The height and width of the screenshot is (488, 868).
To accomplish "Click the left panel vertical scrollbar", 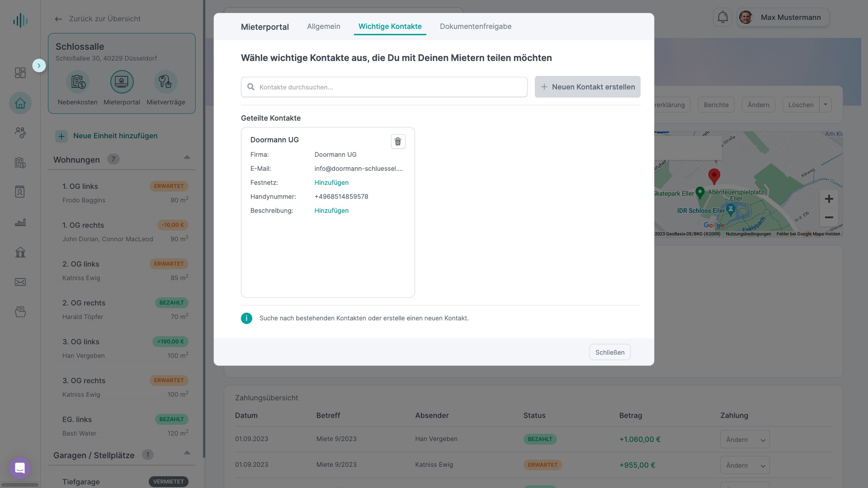I will [204, 228].
